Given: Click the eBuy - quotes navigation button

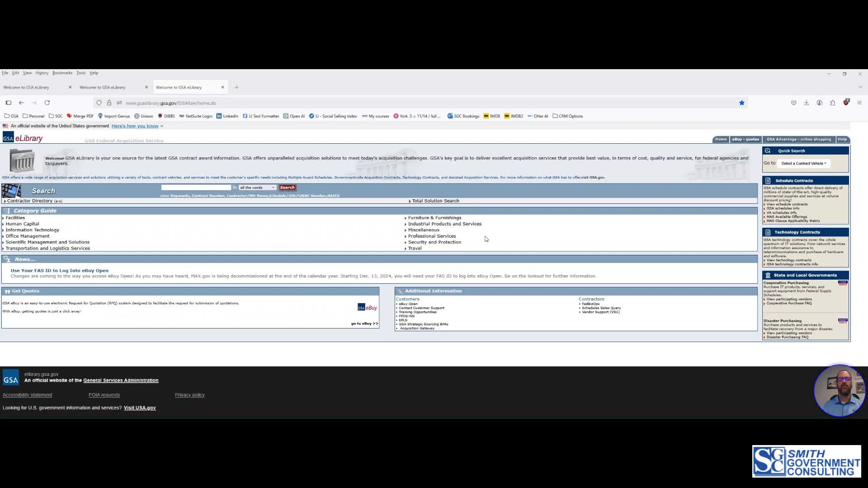Looking at the screenshot, I should coord(745,139).
